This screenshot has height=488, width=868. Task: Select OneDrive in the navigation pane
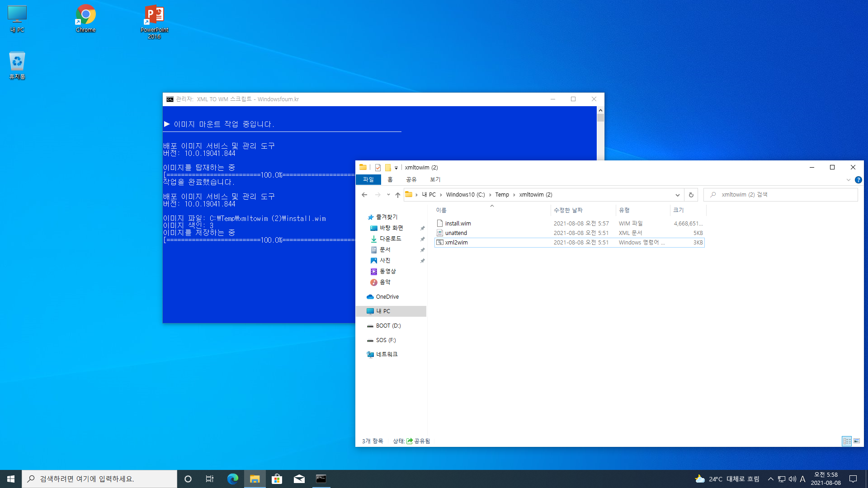pyautogui.click(x=387, y=297)
